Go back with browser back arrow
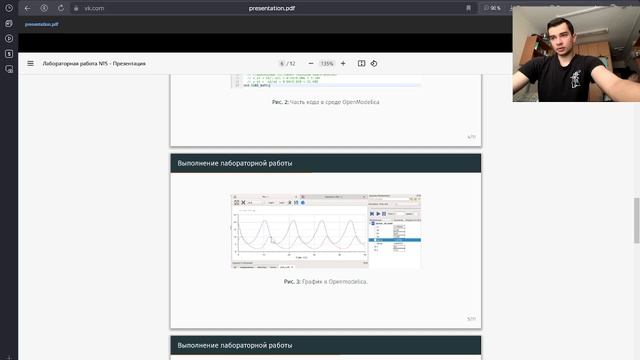640x360 pixels. (x=27, y=8)
